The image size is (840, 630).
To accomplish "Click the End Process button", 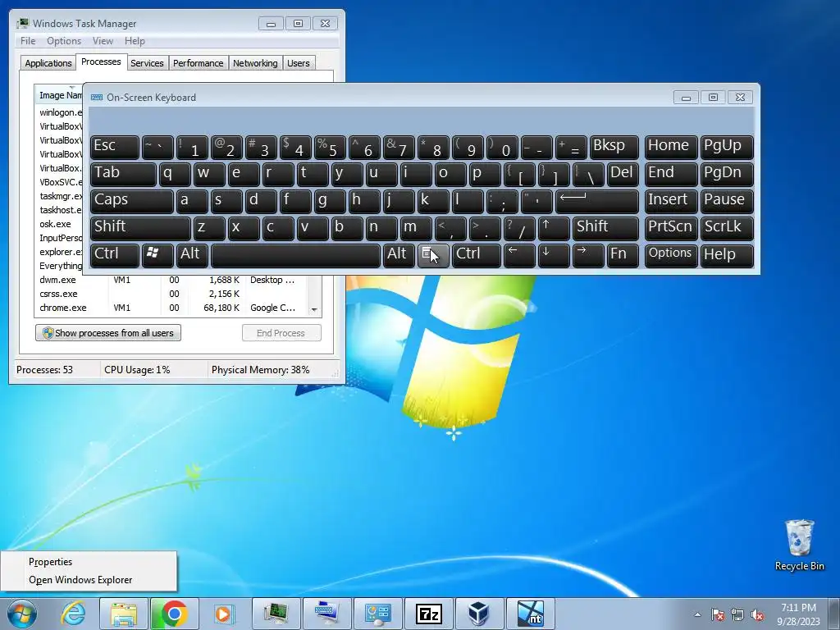I will point(281,333).
